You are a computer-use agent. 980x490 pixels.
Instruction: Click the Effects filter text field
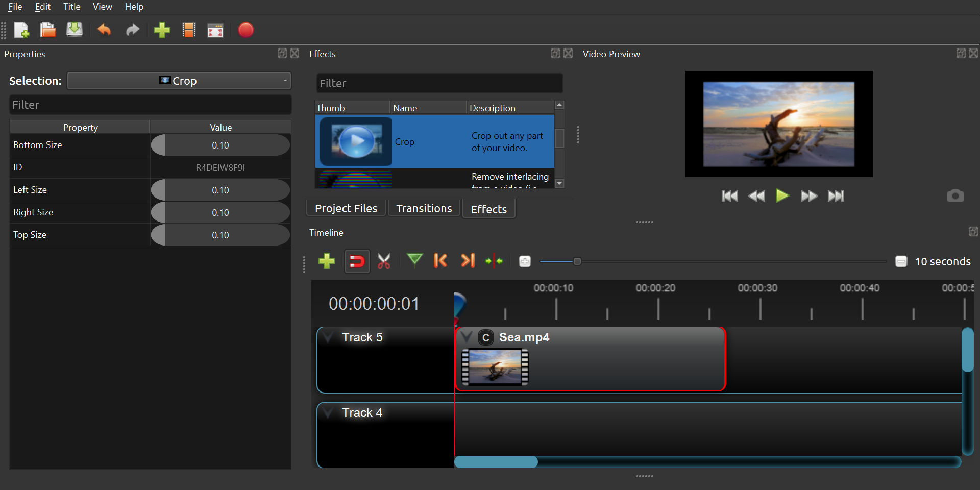coord(439,83)
